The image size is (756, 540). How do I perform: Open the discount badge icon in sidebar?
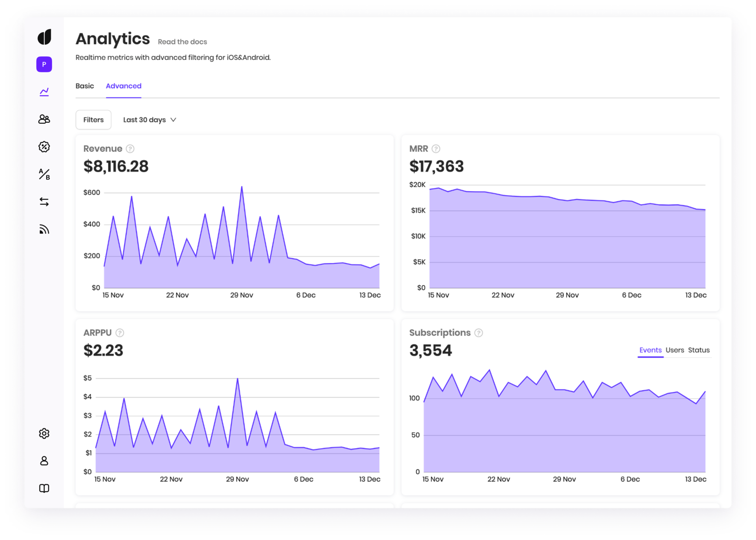pyautogui.click(x=44, y=147)
